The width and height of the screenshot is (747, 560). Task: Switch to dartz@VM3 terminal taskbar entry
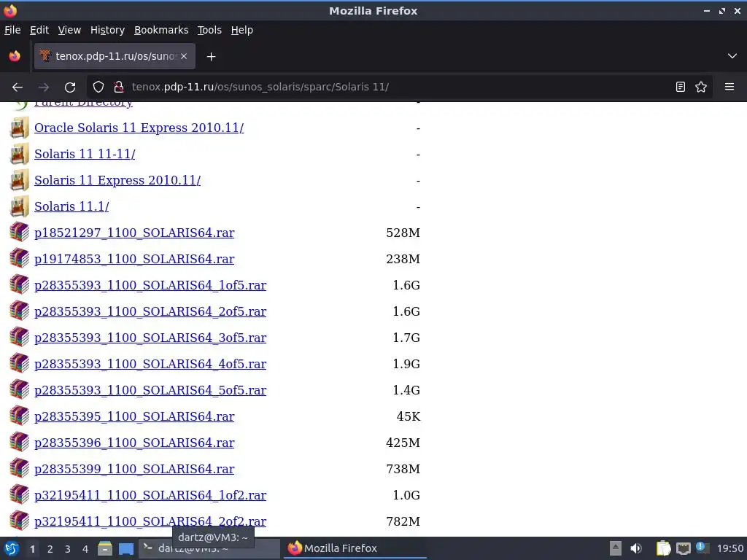coord(209,548)
